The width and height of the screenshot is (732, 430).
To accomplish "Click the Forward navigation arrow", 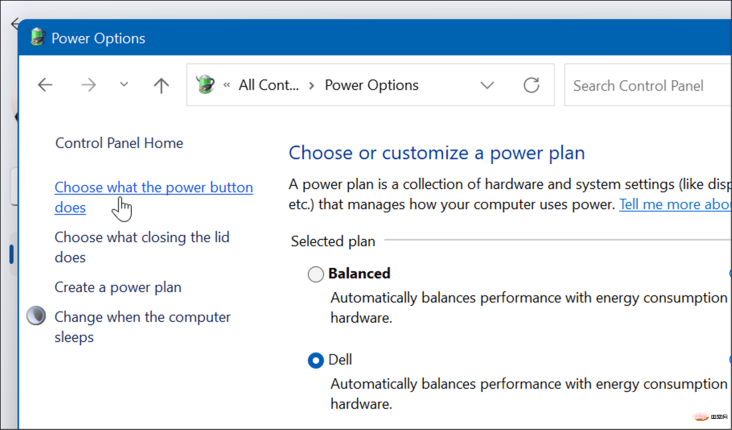I will pos(88,85).
